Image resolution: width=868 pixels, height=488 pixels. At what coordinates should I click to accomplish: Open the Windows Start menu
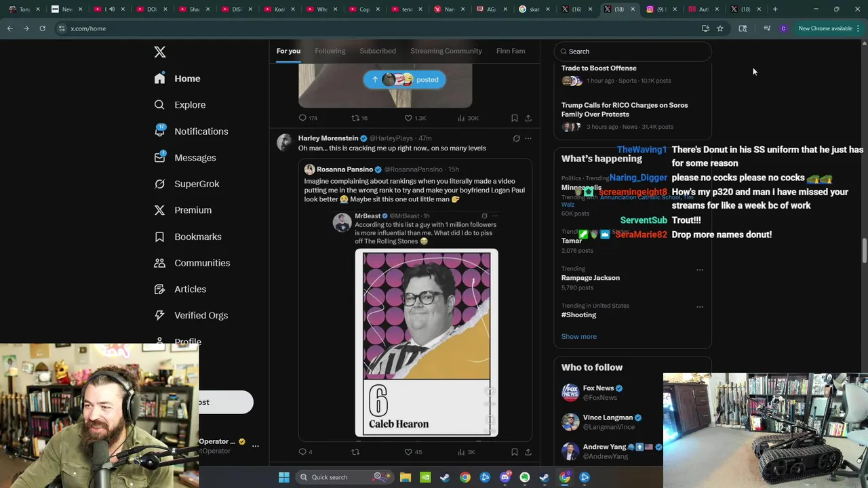pos(284,477)
